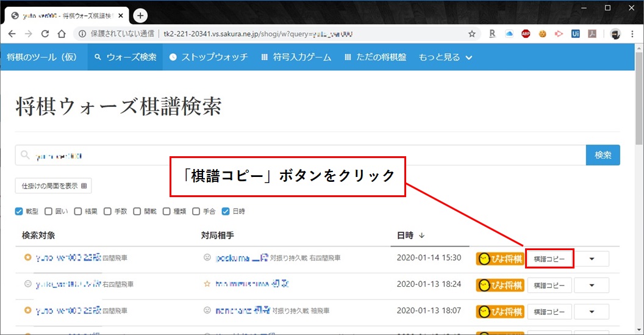Screen dimensions: 644x335
Task: Reload the page with the refresh icon
Action: pyautogui.click(x=45, y=34)
